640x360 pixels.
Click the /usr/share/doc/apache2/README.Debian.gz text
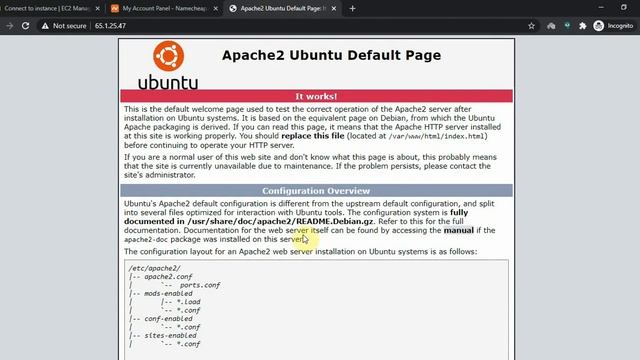[x=280, y=221]
